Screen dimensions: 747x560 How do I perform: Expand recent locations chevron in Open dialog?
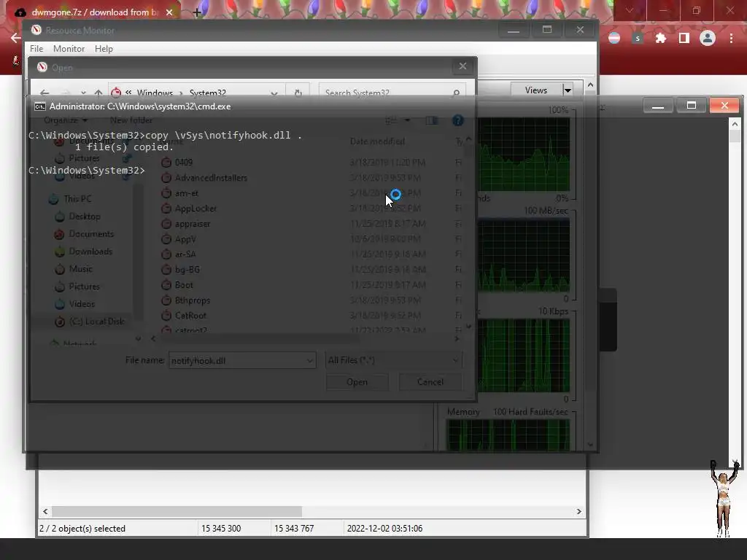83,93
